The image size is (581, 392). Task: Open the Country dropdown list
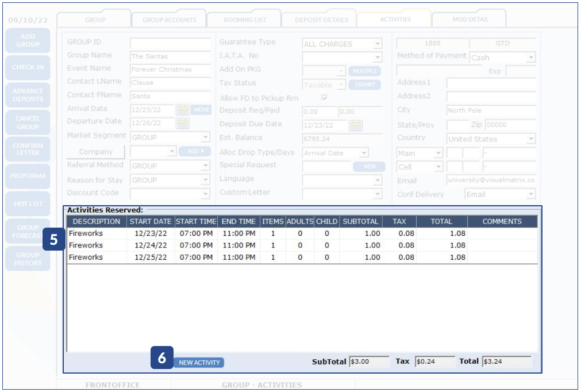click(530, 139)
